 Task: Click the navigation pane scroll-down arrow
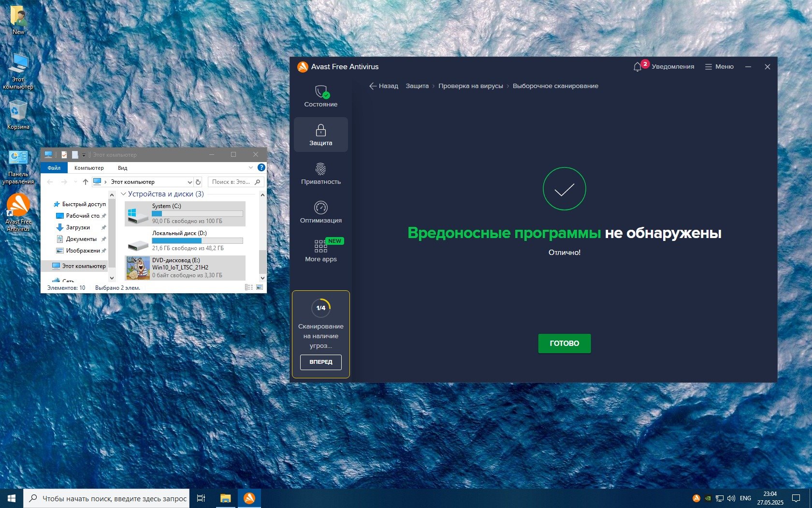112,278
